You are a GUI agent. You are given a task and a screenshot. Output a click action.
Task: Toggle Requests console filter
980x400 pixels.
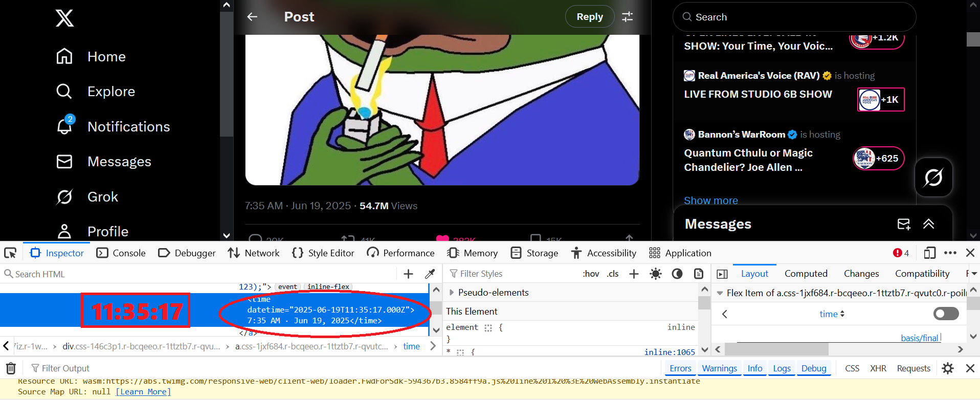914,368
